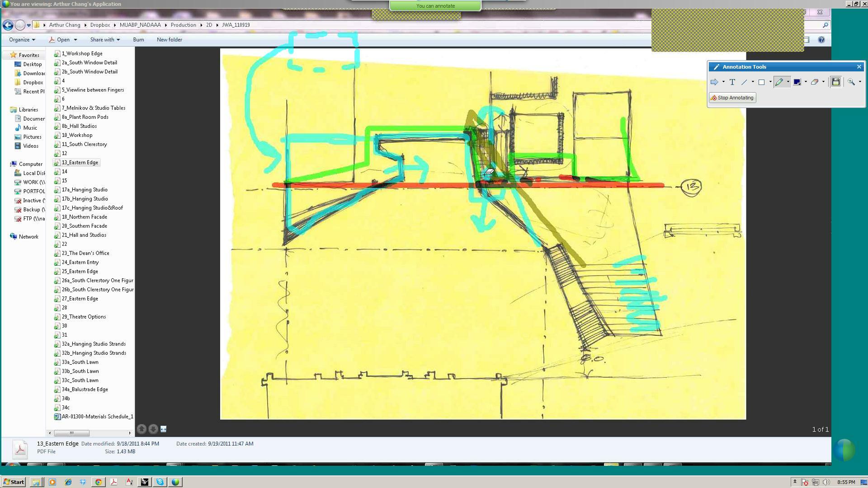Click the Explorer help question-mark icon

pos(821,40)
